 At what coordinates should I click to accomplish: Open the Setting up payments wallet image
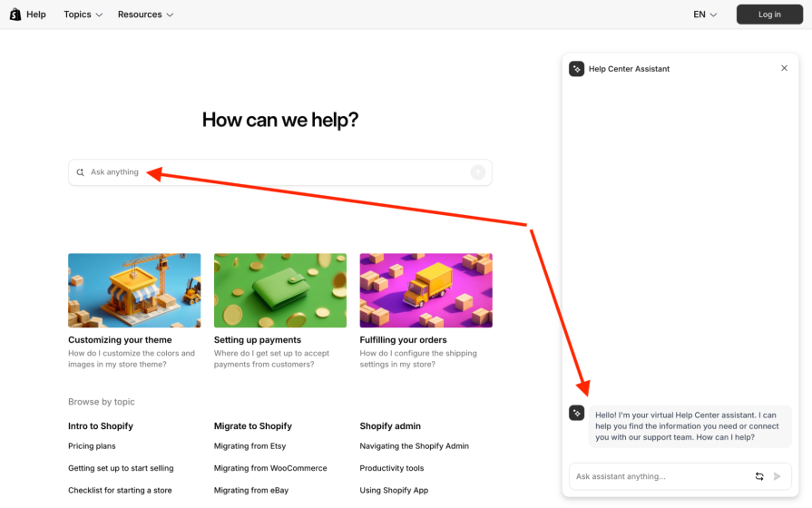[x=280, y=290]
